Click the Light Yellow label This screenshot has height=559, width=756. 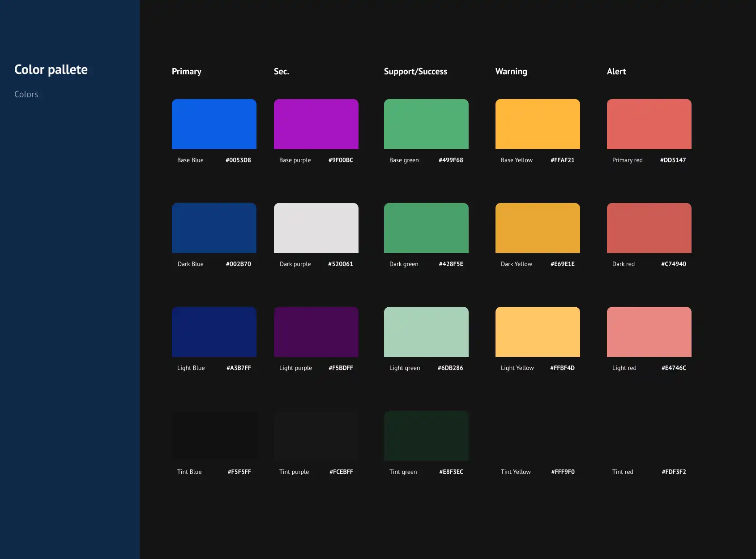pyautogui.click(x=517, y=368)
